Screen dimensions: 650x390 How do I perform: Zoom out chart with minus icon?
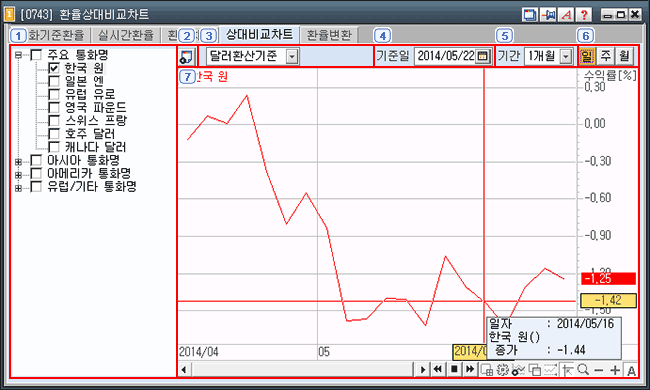click(599, 370)
